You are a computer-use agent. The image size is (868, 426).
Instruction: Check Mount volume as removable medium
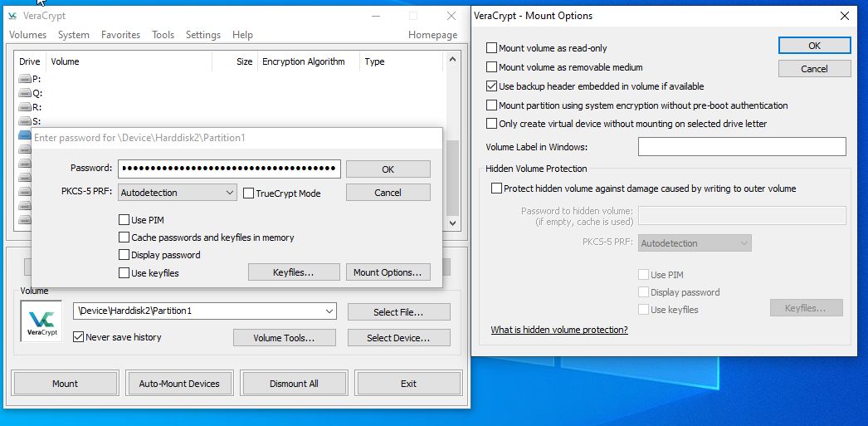pyautogui.click(x=491, y=67)
